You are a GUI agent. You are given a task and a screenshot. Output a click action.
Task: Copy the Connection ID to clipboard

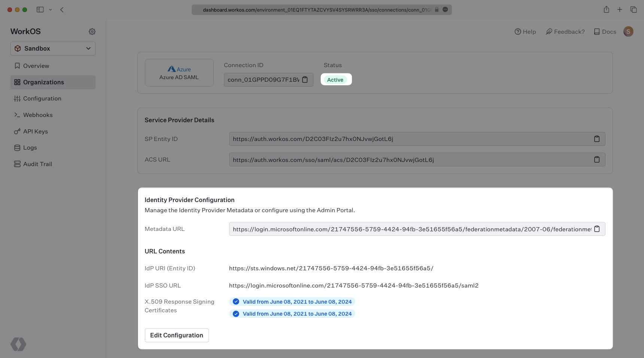[305, 79]
